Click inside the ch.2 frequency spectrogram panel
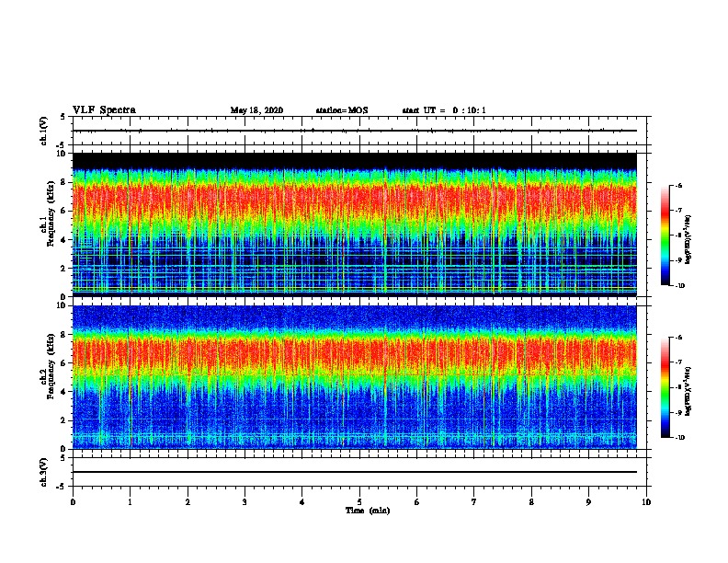 pyautogui.click(x=355, y=377)
